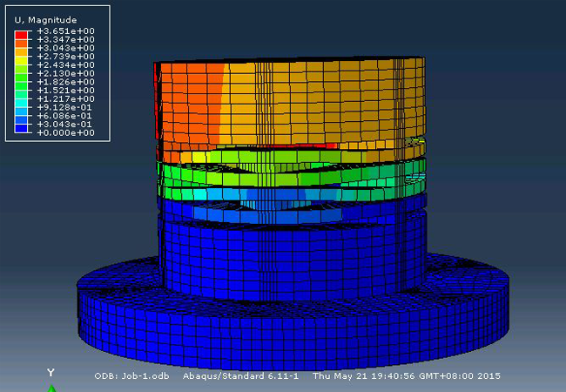Click the legend value +3.347e+00
566x392 pixels.
(x=65, y=39)
